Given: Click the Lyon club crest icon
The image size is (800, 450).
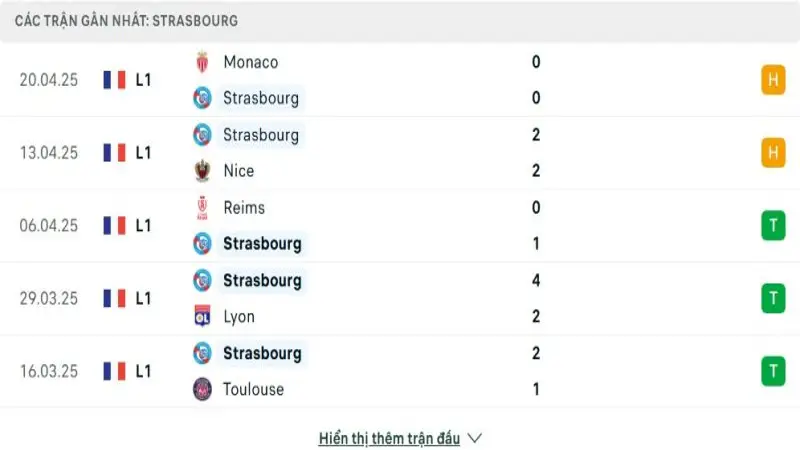Looking at the screenshot, I should point(202,317).
